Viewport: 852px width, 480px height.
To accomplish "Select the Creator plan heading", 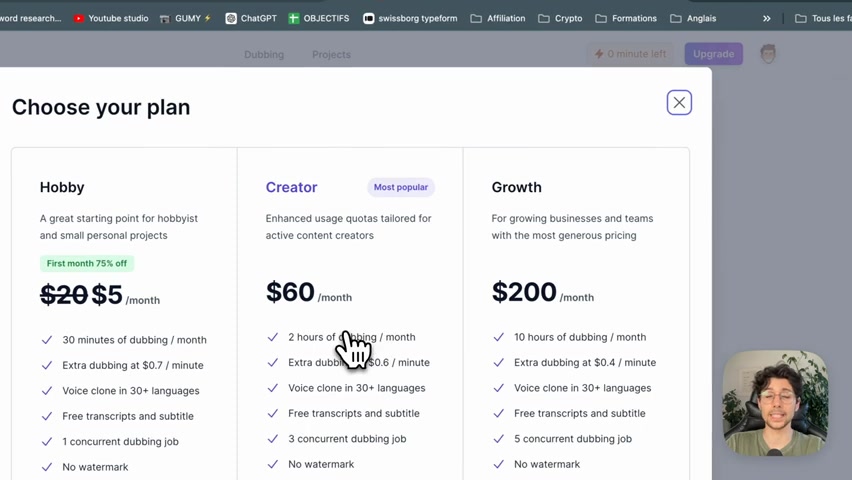I will [291, 187].
